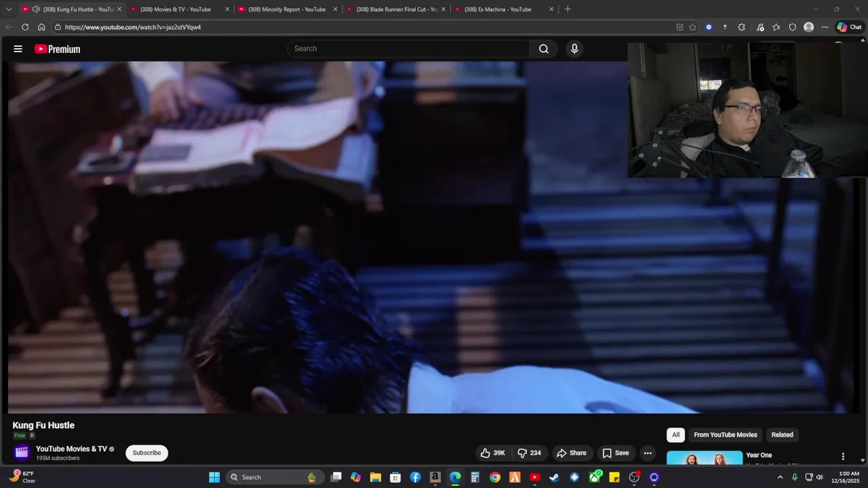868x488 pixels.
Task: Go to the browser home page
Action: [x=41, y=27]
